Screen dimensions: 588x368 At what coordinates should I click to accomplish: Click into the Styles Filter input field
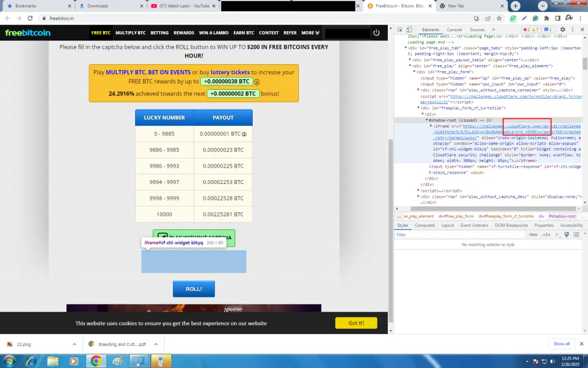point(459,235)
